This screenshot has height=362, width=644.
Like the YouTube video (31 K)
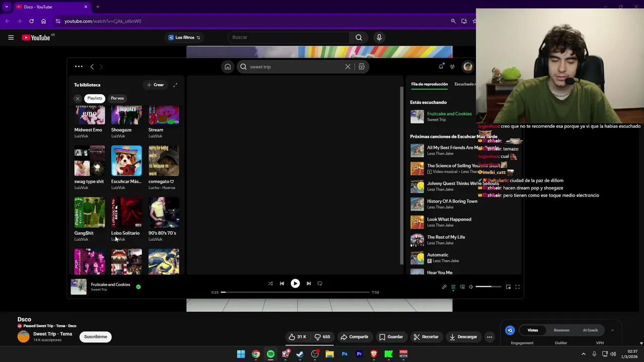pyautogui.click(x=298, y=337)
